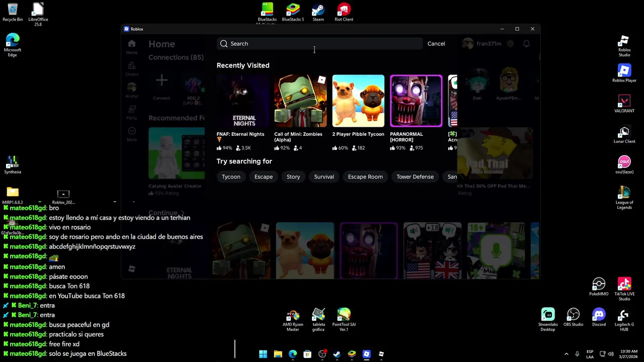This screenshot has height=362, width=644.
Task: Open the Robux icon next to username
Action: tap(510, 44)
